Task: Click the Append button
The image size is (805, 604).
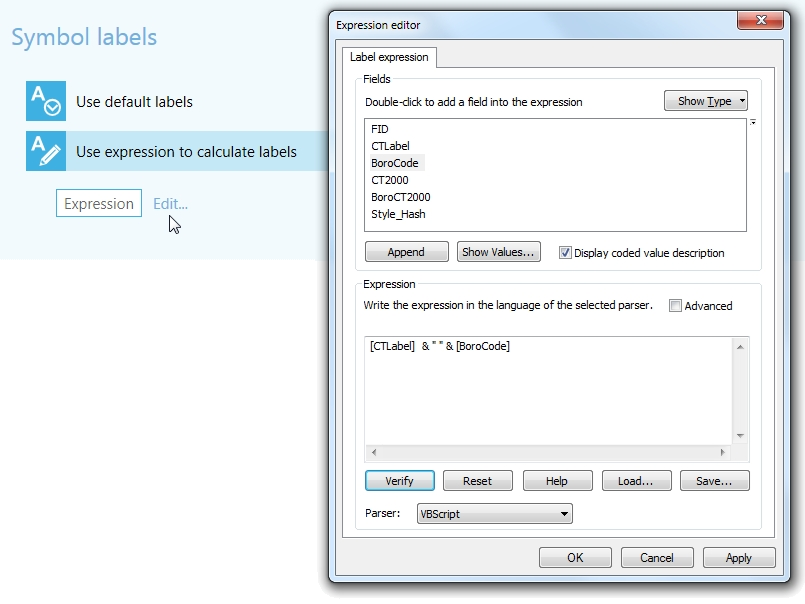Action: point(407,252)
